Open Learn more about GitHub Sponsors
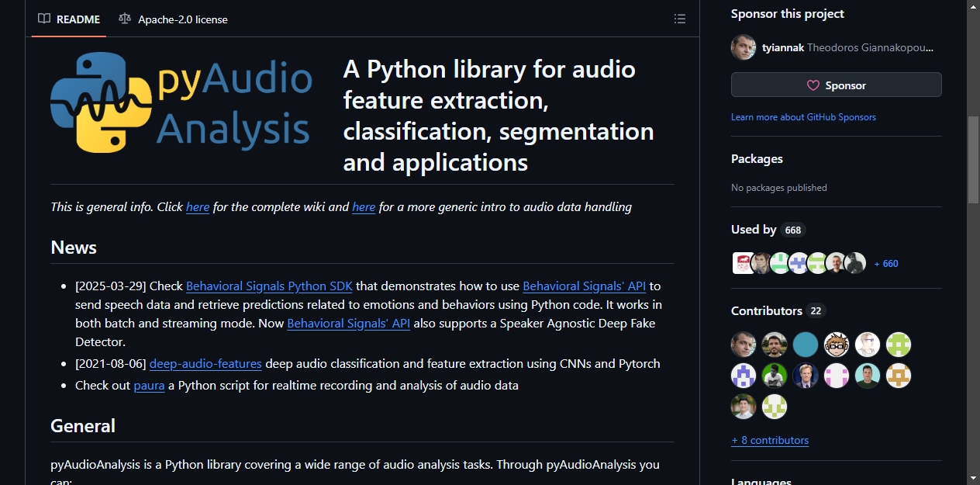Viewport: 980px width, 485px height. point(803,117)
